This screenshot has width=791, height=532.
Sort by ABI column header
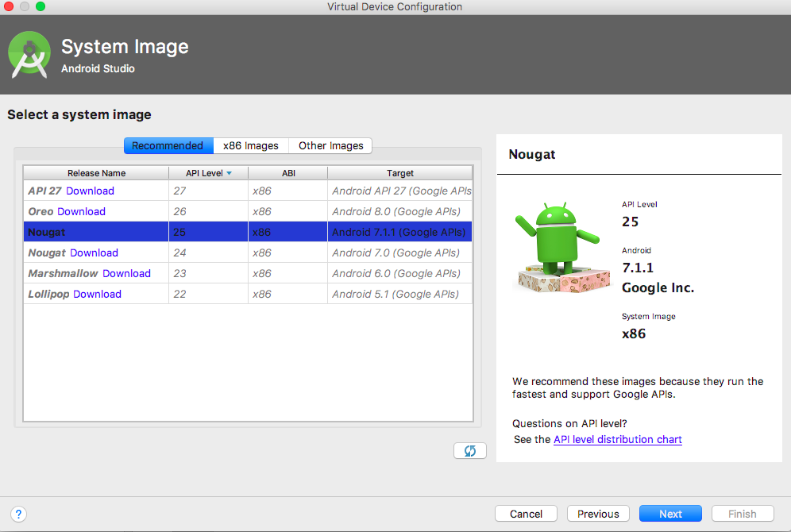coord(288,173)
